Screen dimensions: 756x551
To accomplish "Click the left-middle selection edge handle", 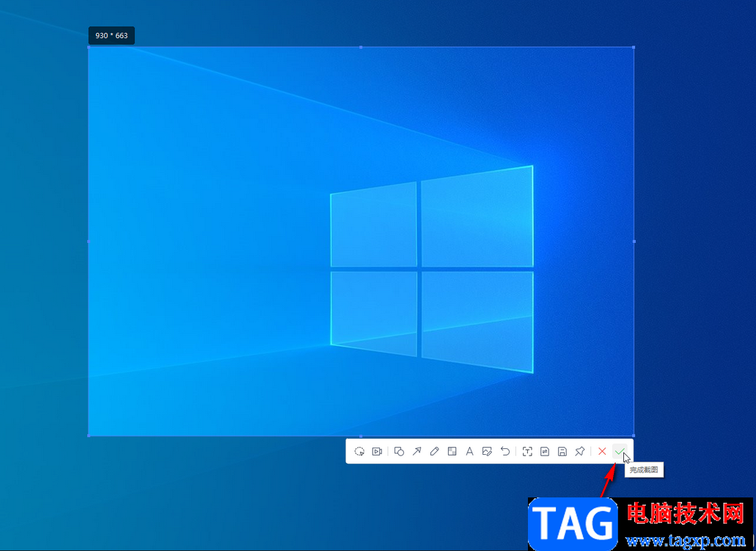I will [89, 241].
